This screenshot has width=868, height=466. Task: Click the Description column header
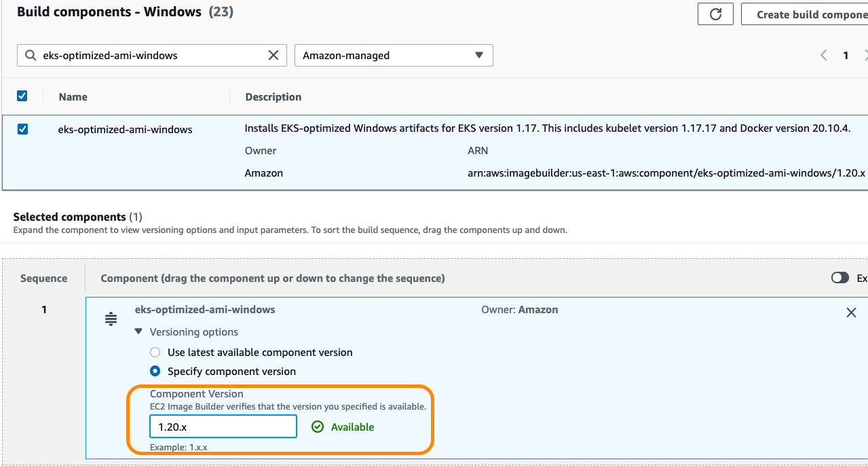273,96
